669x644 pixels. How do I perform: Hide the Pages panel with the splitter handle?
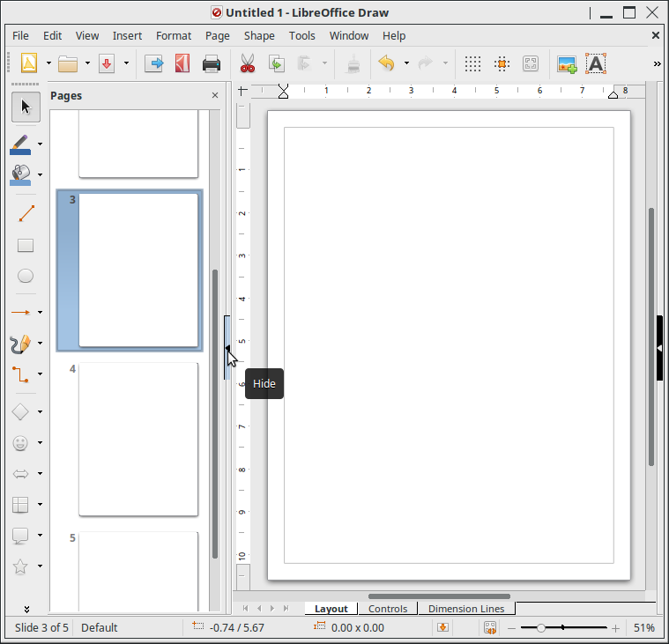point(227,348)
